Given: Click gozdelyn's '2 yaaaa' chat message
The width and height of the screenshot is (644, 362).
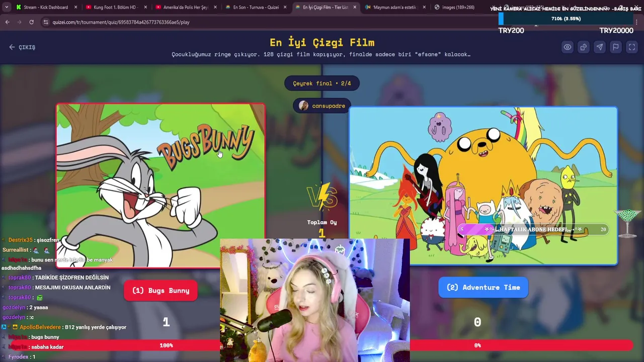Looking at the screenshot, I should 25,307.
